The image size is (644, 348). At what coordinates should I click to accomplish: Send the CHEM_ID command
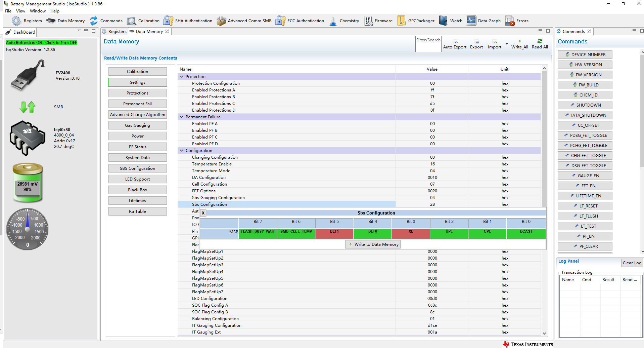585,95
